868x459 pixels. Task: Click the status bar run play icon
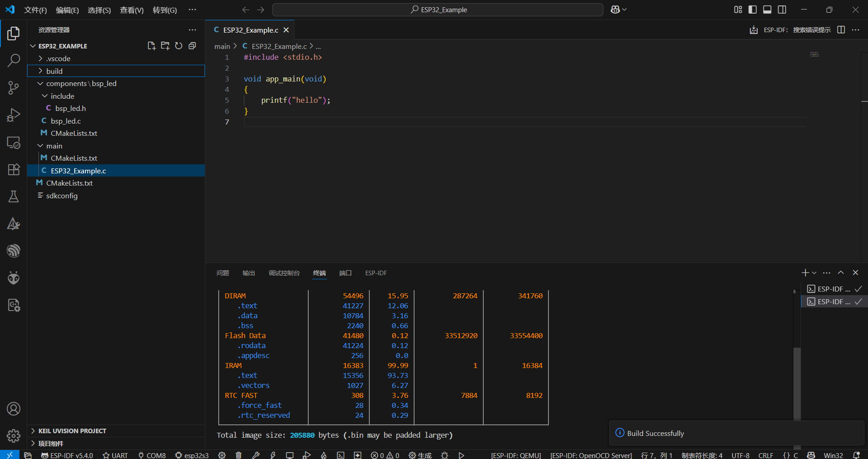pyautogui.click(x=461, y=455)
